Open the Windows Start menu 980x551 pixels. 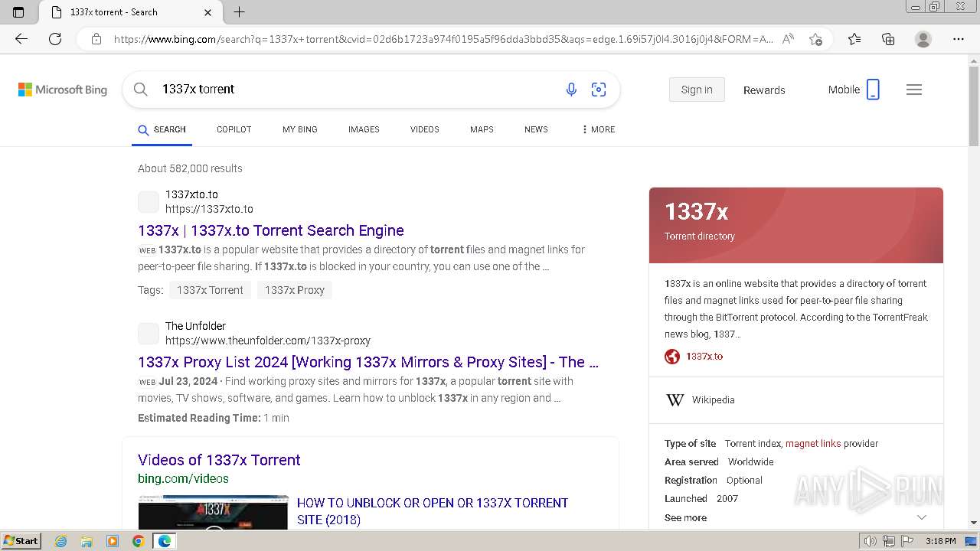(21, 541)
